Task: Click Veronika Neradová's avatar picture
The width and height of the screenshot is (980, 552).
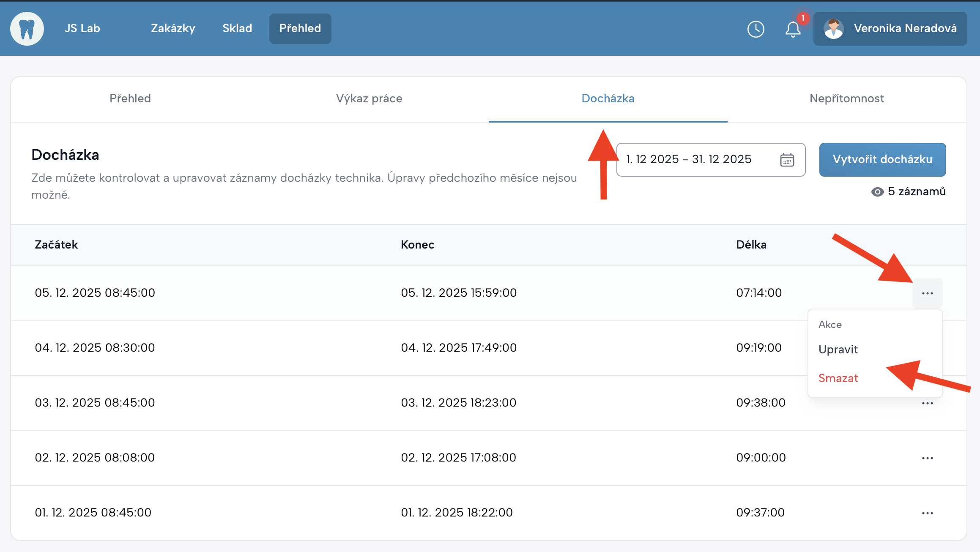Action: point(833,29)
